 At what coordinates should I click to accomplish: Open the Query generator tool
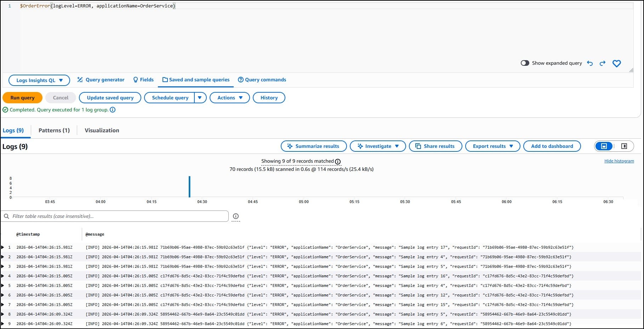[x=101, y=80]
